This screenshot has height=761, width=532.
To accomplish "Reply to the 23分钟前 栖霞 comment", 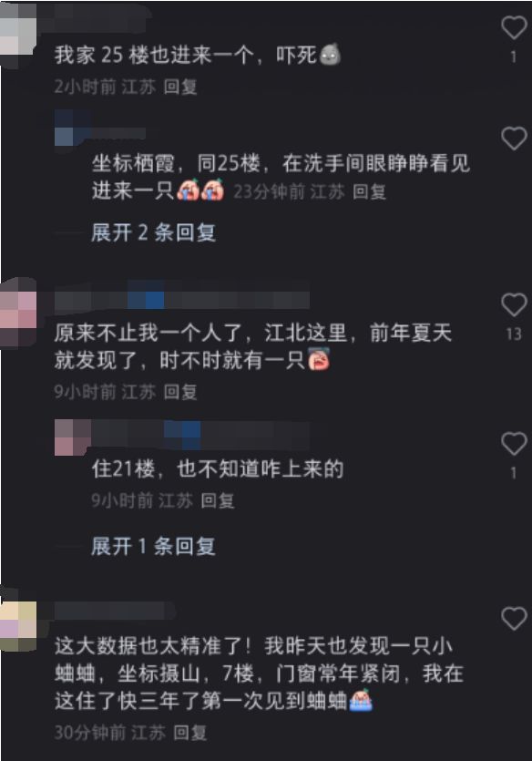I will pos(369,191).
